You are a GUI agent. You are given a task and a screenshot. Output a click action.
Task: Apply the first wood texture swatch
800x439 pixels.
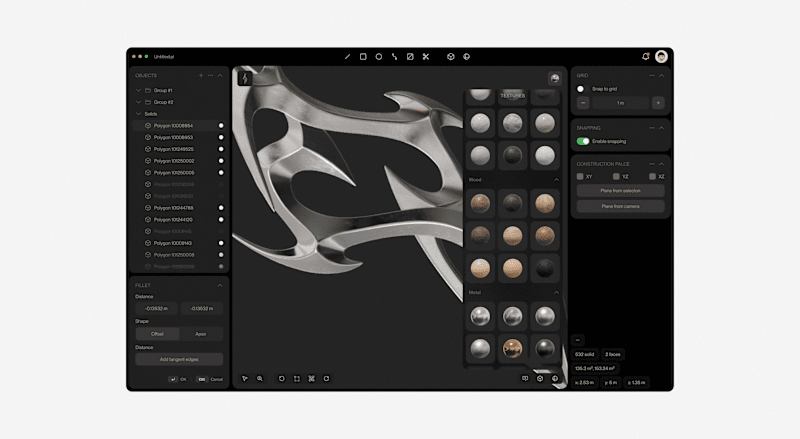[480, 203]
